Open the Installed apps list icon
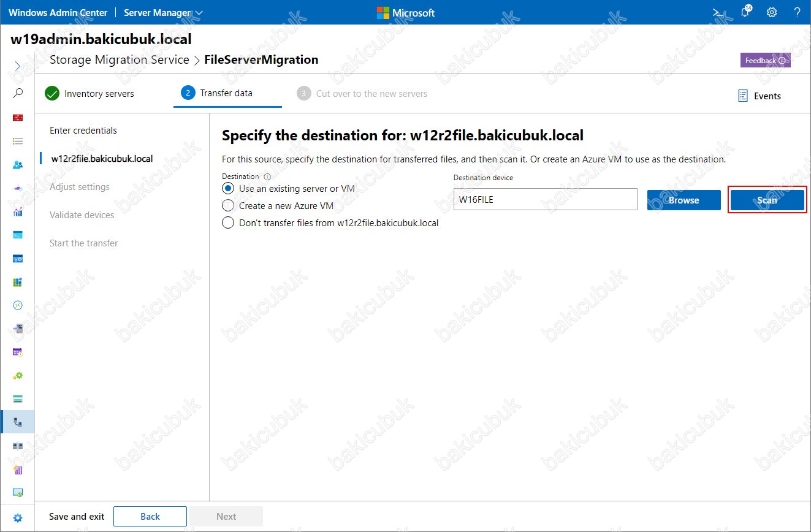Viewport: 811px width, 532px height. click(18, 141)
